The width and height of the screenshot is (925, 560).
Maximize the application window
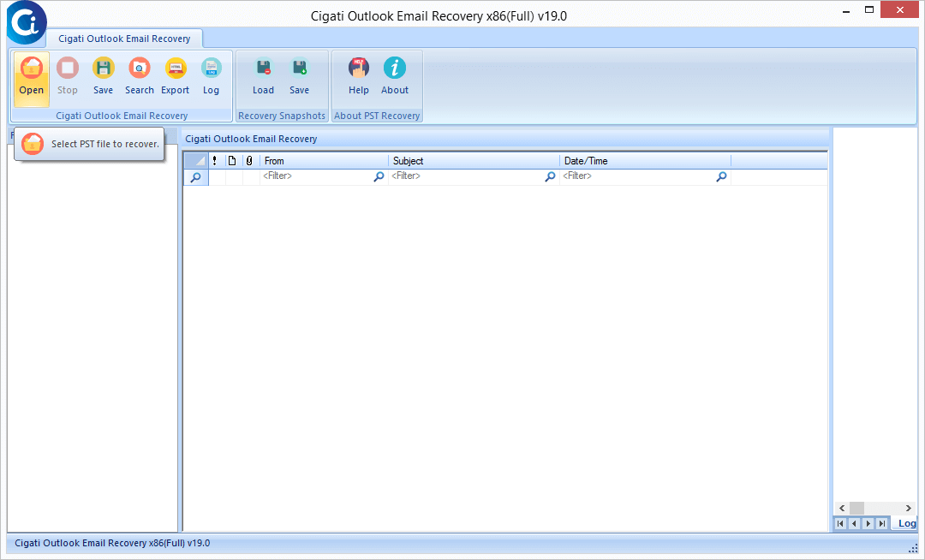click(x=869, y=10)
